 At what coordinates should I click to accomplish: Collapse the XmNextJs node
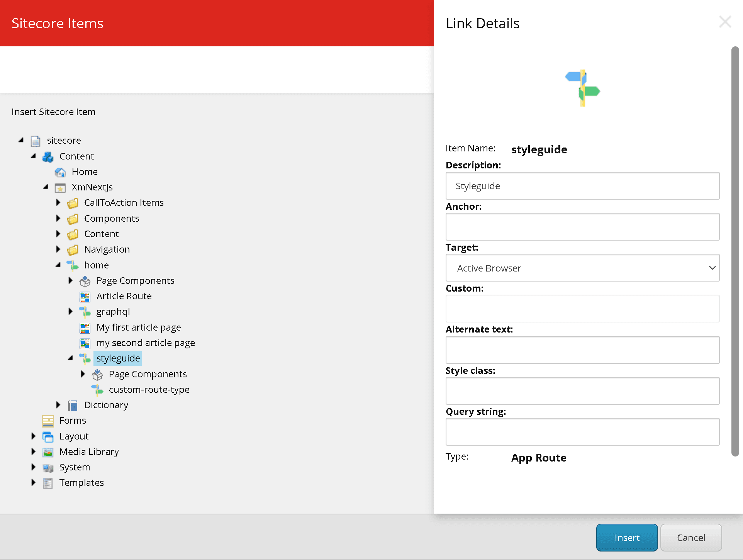pyautogui.click(x=46, y=187)
